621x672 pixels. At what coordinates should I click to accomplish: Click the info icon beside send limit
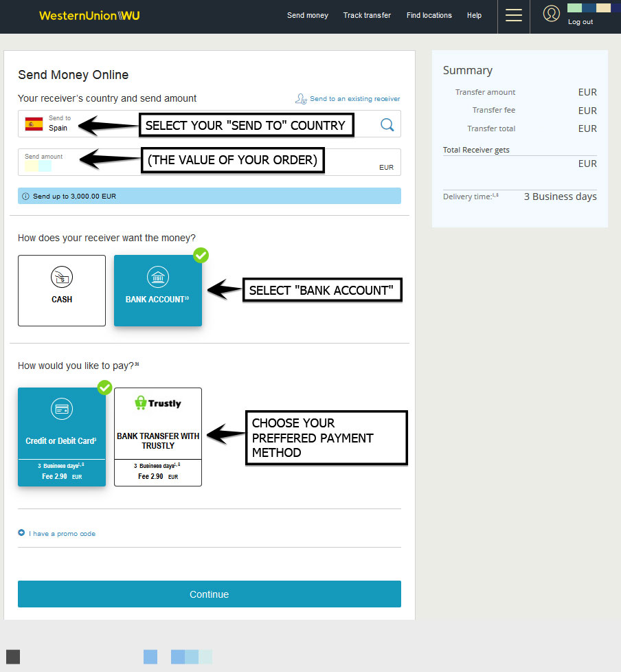tap(26, 197)
